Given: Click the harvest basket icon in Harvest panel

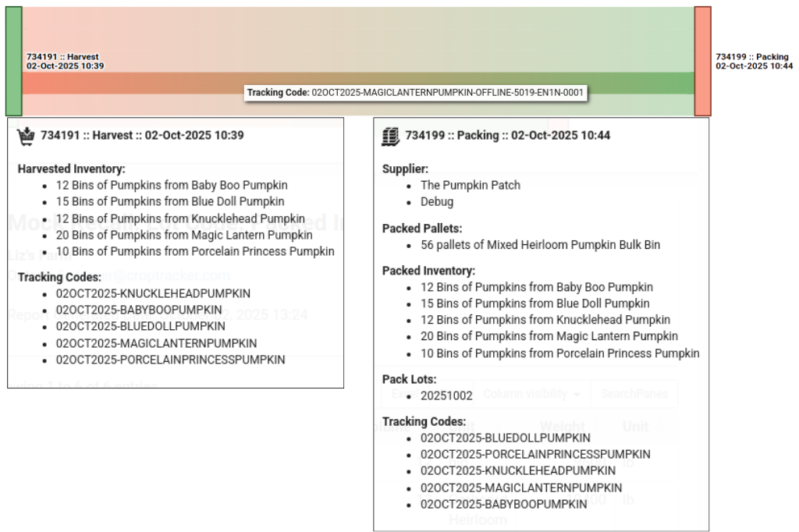Looking at the screenshot, I should (26, 136).
